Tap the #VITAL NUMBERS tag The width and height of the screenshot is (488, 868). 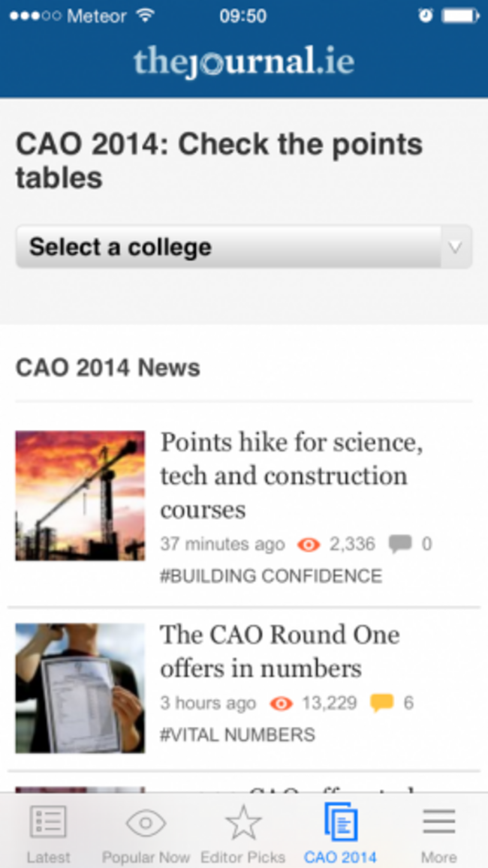(237, 735)
